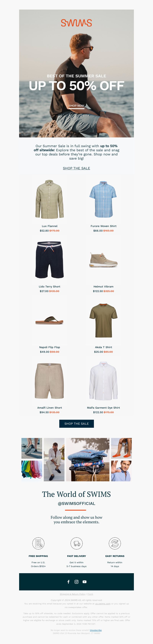
Task: Click the Free Shipping document icon
Action: point(38,543)
